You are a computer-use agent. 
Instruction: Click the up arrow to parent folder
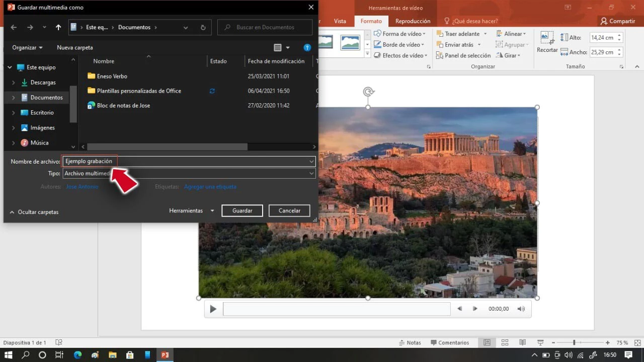click(58, 27)
